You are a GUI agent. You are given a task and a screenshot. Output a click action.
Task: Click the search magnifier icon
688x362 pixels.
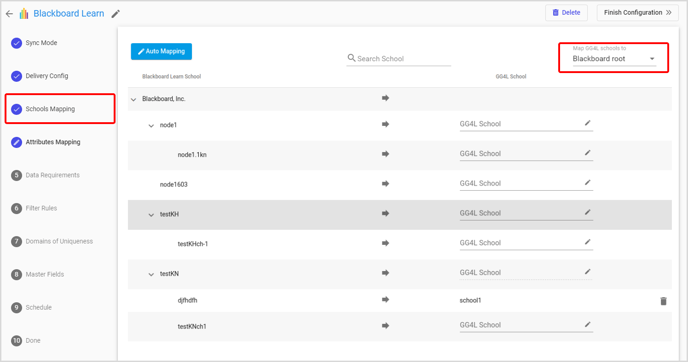point(351,58)
